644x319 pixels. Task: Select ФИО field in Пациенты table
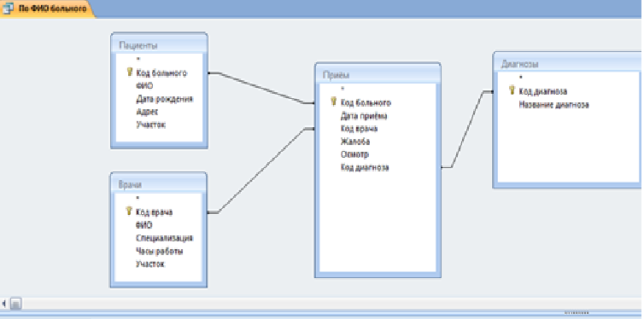coord(144,86)
